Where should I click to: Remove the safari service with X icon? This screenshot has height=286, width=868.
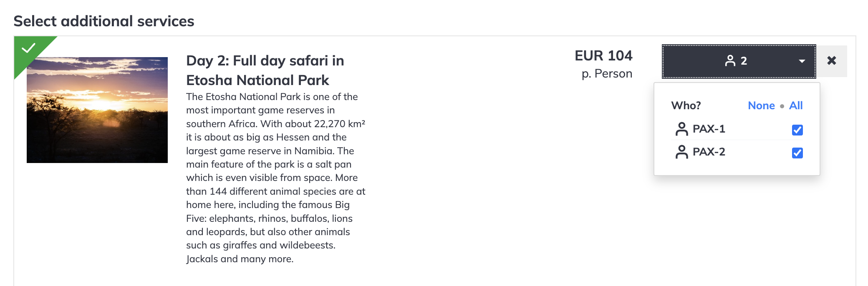[832, 61]
